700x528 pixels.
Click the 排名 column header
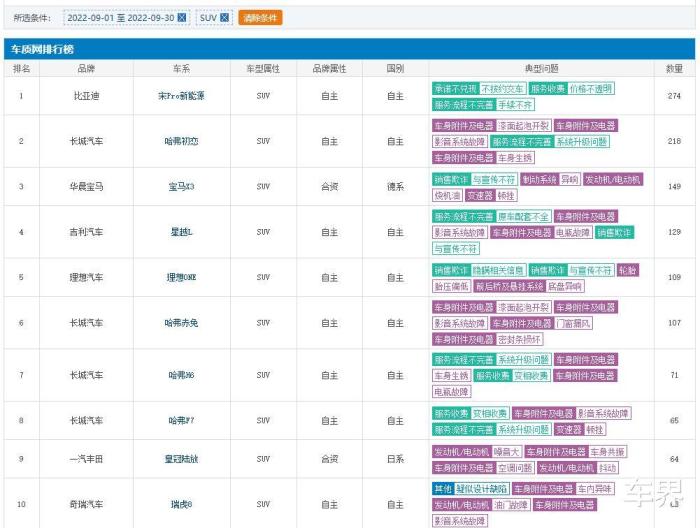click(x=21, y=68)
